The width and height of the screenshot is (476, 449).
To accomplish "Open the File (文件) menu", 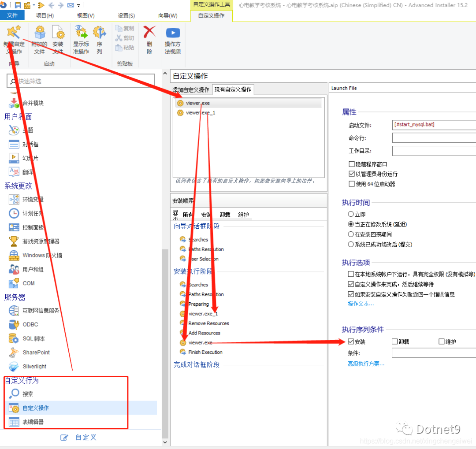I will point(12,15).
